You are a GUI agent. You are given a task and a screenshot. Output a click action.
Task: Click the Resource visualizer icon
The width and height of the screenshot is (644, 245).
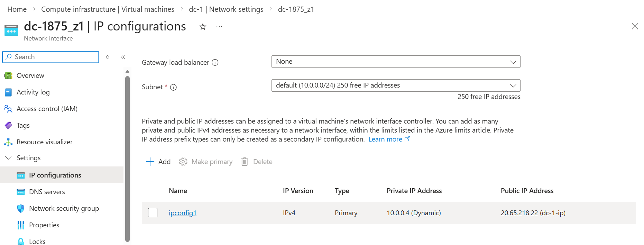(8, 142)
